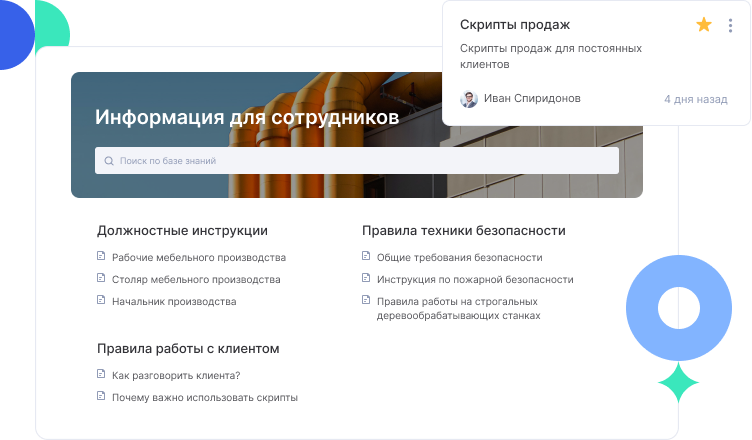Click Иван Спиридонов avatar picture
This screenshot has height=440, width=752.
pos(468,99)
